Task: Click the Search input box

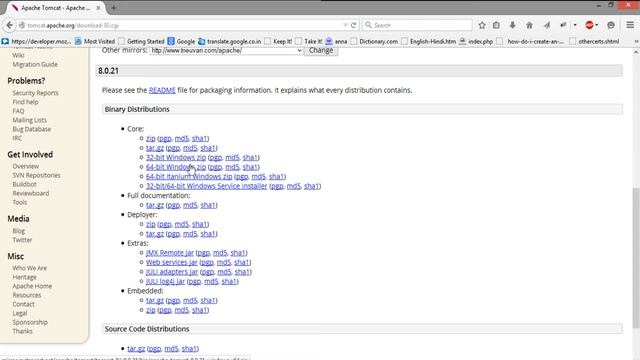Action: click(417, 25)
